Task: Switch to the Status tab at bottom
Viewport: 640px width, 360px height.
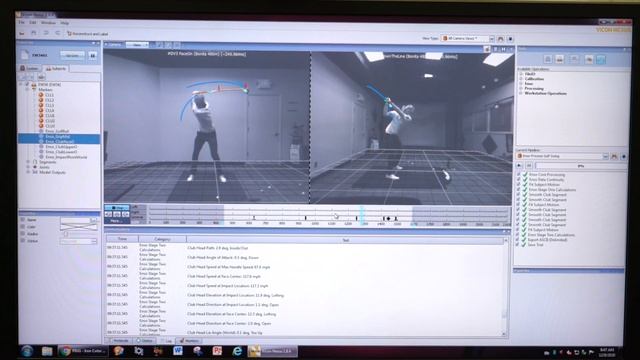Action: 144,340
